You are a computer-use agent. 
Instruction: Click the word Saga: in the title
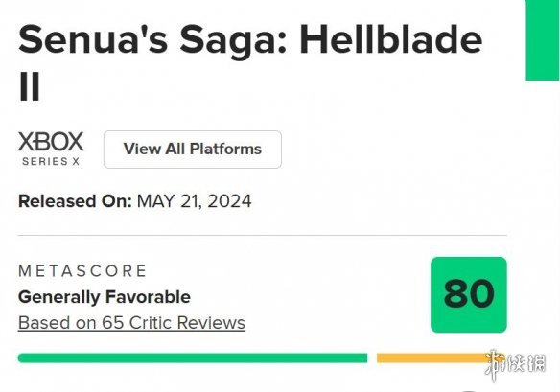[233, 41]
